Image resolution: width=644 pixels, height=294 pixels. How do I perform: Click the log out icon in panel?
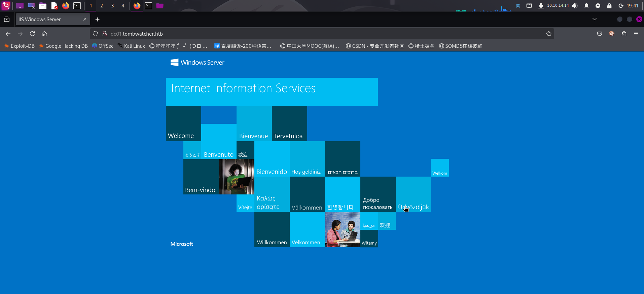click(621, 6)
